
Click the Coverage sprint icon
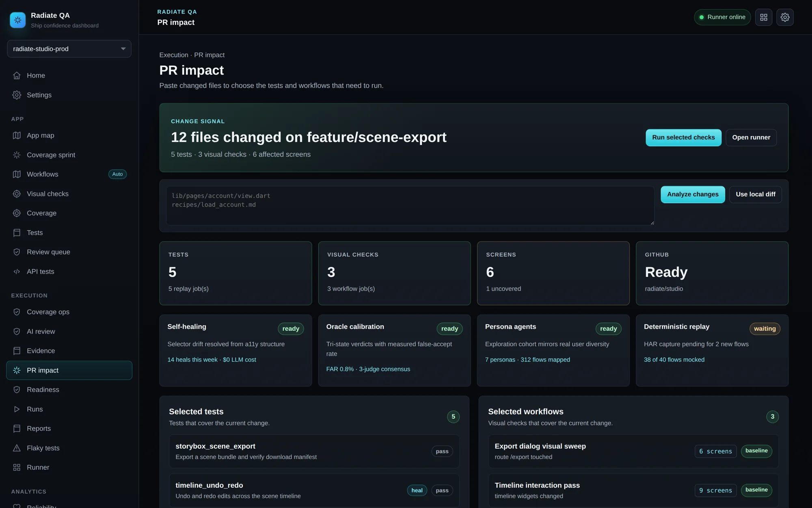[x=17, y=155]
